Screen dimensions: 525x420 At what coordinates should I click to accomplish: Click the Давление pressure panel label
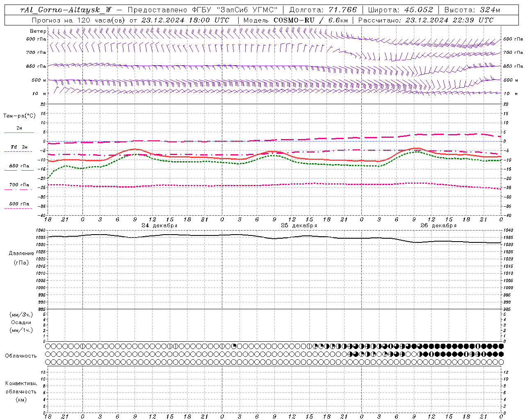21,253
